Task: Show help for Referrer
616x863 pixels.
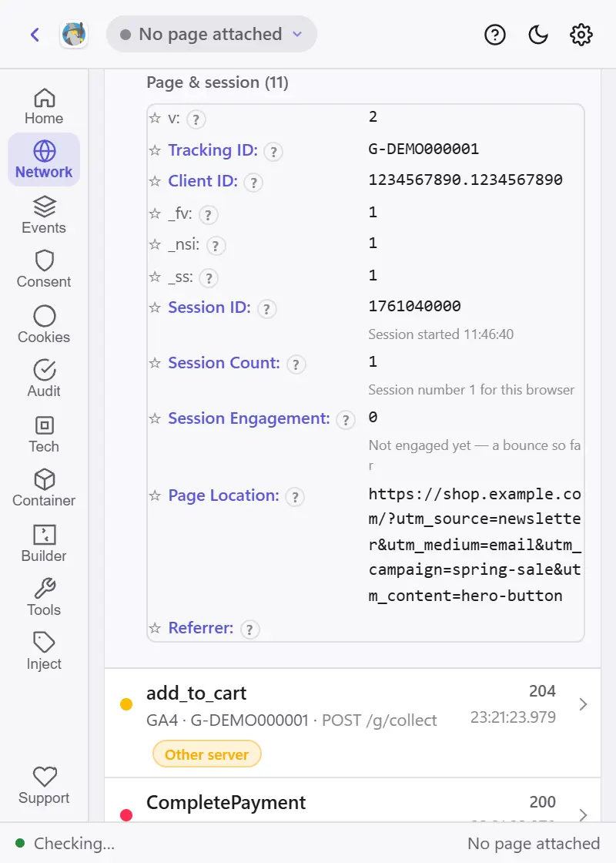Action: pos(249,629)
